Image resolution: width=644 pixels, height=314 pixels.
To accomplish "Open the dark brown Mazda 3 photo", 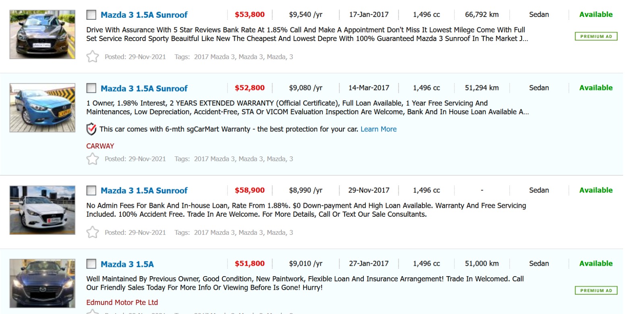I will (x=42, y=35).
